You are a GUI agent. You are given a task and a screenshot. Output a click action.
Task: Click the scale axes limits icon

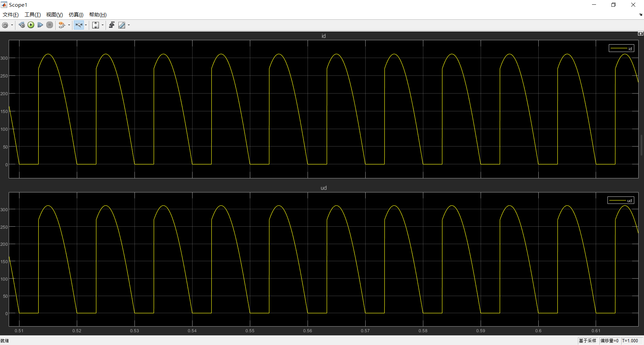pyautogui.click(x=96, y=25)
